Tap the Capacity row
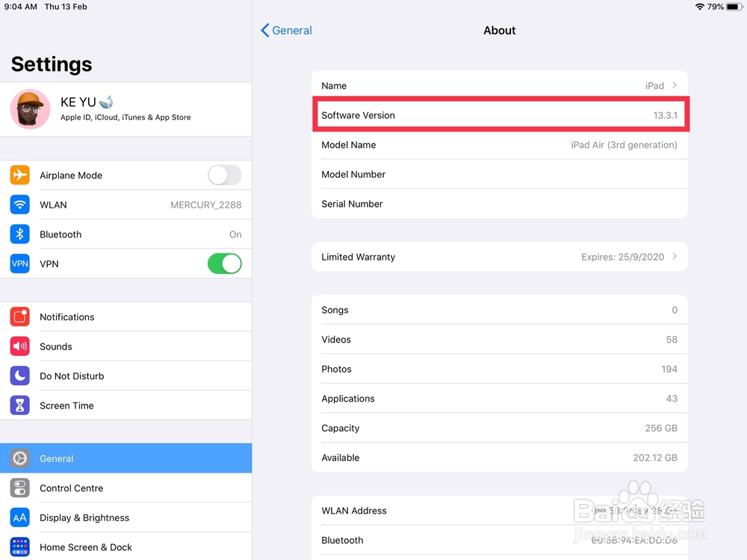747x560 pixels. pos(500,428)
